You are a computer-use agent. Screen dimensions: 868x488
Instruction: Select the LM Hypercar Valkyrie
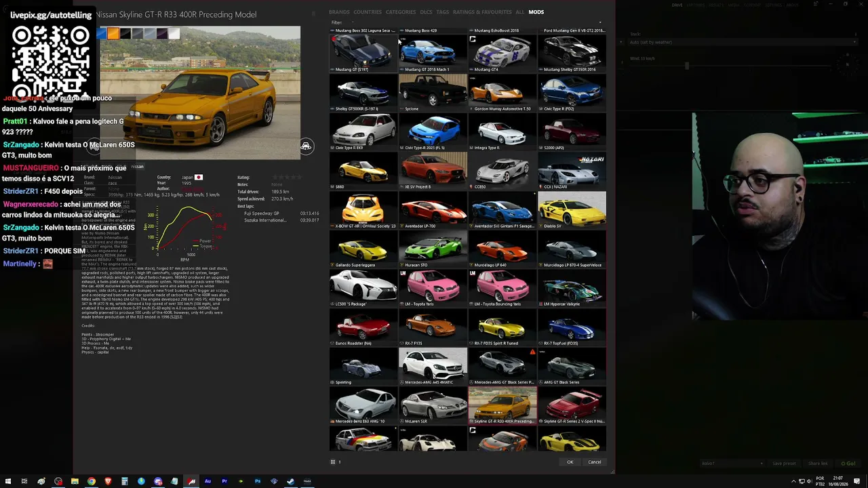572,288
